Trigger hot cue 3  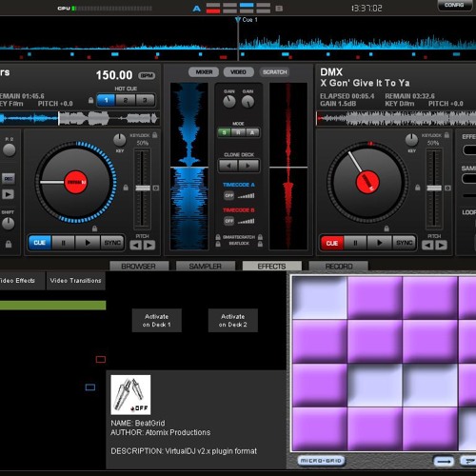pyautogui.click(x=145, y=100)
